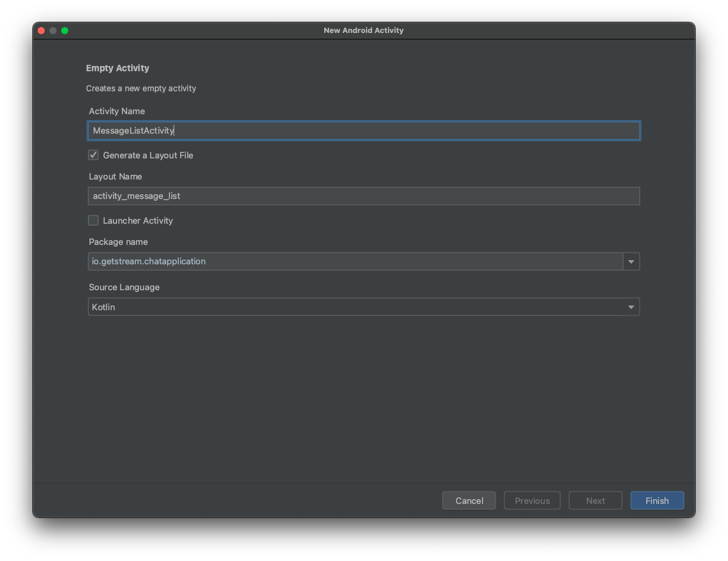The image size is (728, 561).
Task: Click the Layout Name input field
Action: pyautogui.click(x=364, y=196)
